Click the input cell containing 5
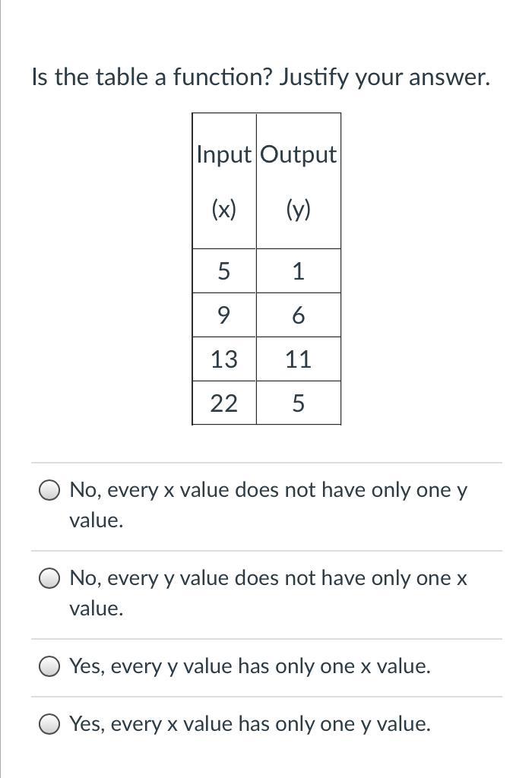The width and height of the screenshot is (532, 778). (223, 271)
